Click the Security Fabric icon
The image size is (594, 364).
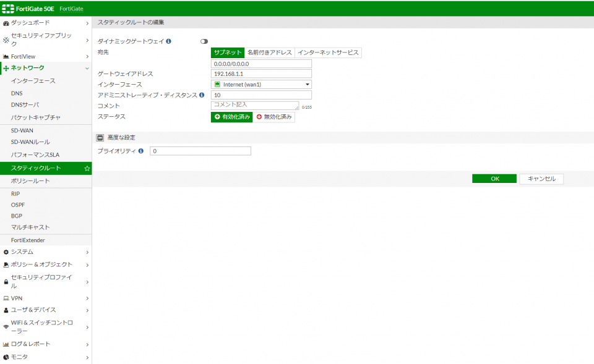point(6,40)
